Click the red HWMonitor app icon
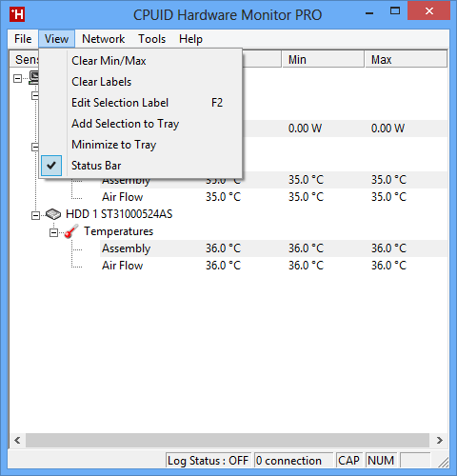 pos(17,15)
